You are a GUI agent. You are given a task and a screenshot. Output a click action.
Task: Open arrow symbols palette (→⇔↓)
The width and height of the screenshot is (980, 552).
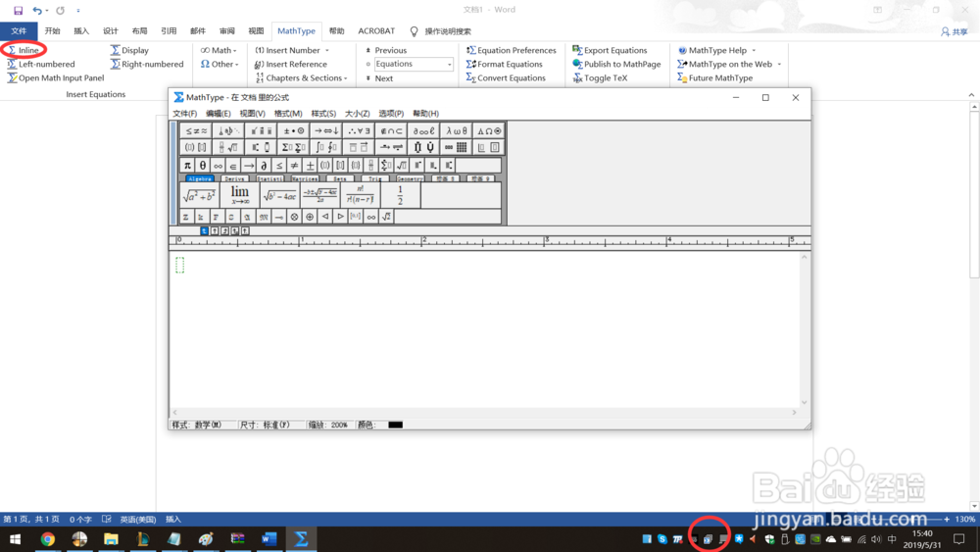(x=325, y=130)
